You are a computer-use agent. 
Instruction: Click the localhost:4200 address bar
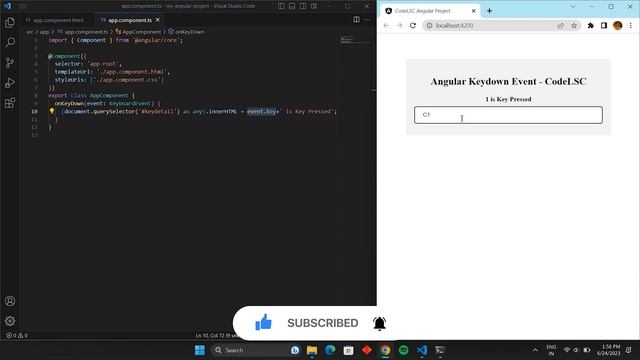click(501, 25)
